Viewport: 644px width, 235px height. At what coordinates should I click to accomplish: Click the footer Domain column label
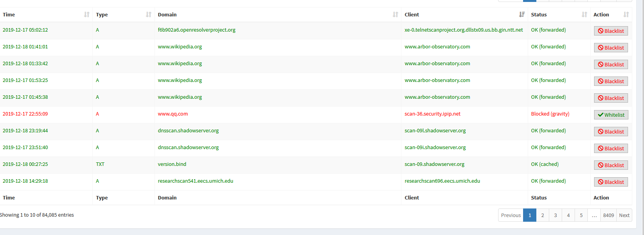(x=167, y=198)
